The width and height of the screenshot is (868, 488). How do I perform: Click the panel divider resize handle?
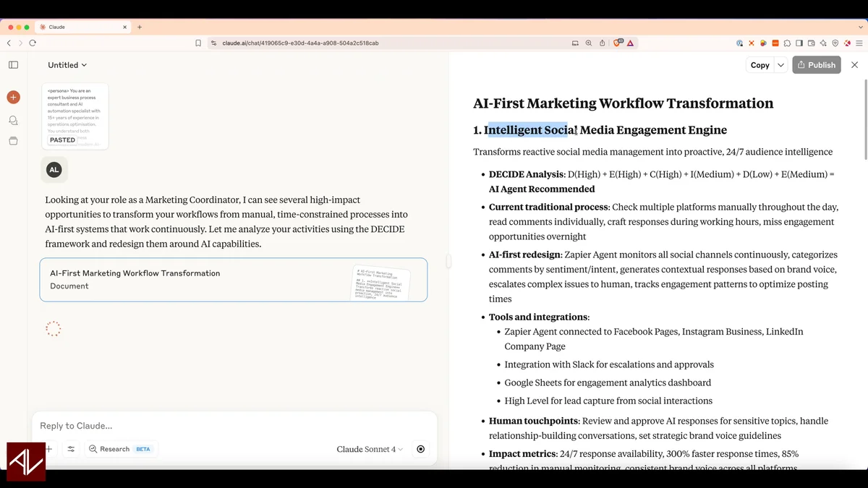click(x=448, y=261)
